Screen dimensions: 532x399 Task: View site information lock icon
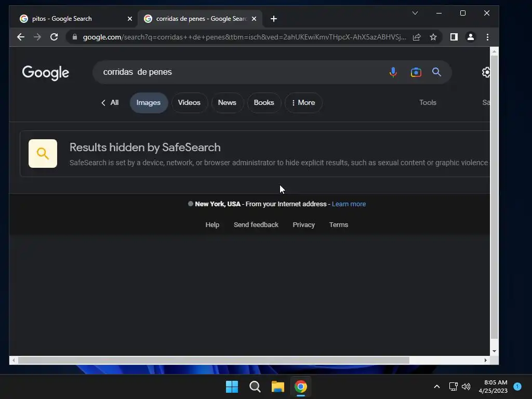75,37
